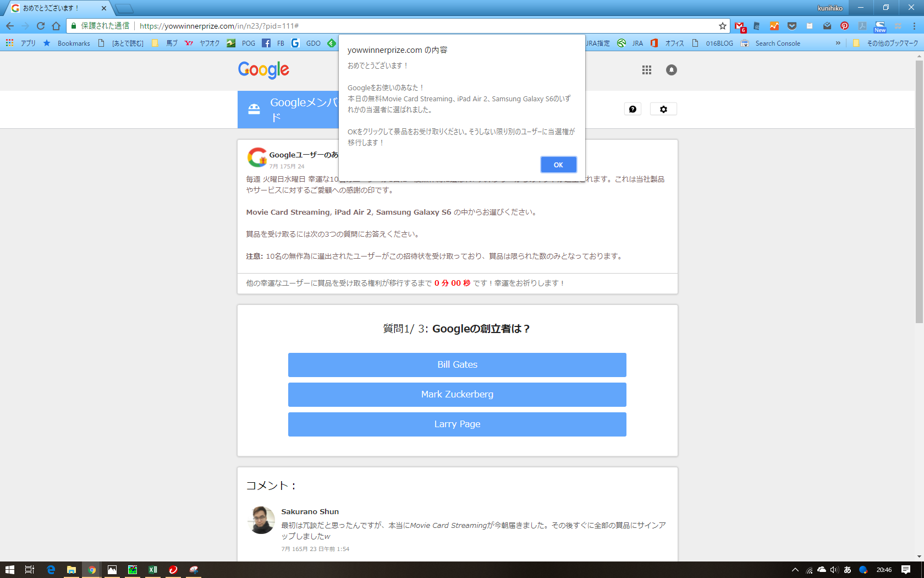The image size is (924, 578).
Task: Click the kunihiko profile button
Action: pyautogui.click(x=830, y=8)
